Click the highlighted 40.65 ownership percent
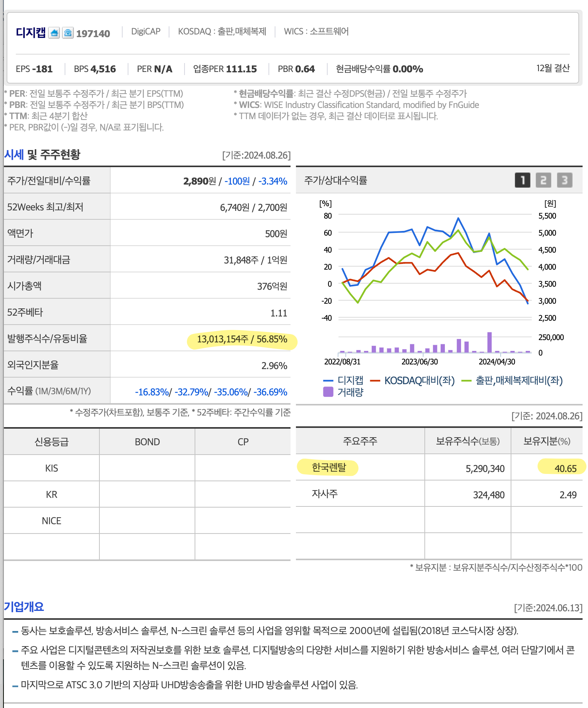588x708 pixels. (x=566, y=469)
